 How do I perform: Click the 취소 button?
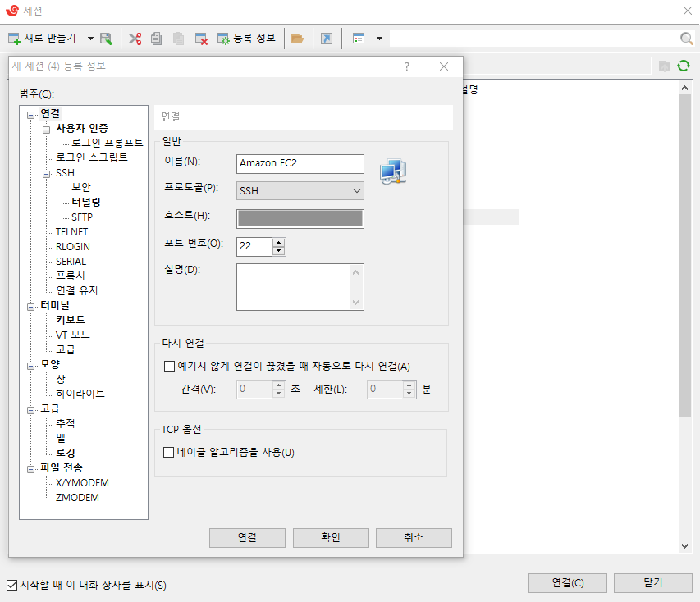coord(414,538)
